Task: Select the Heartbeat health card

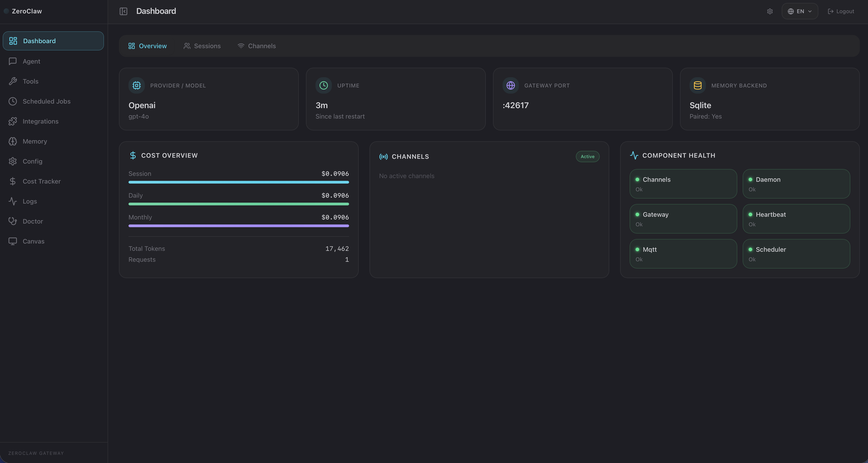Action: click(796, 219)
